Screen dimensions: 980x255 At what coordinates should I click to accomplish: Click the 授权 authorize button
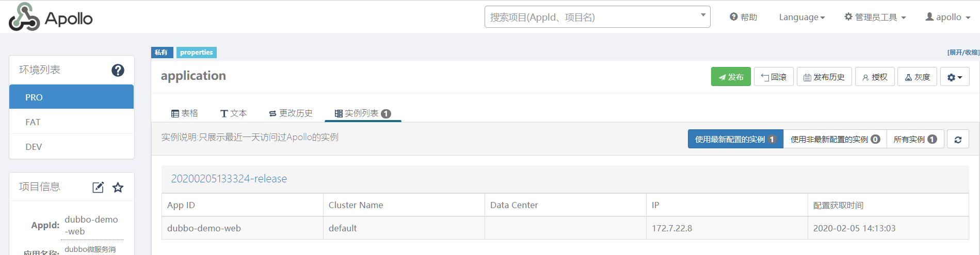[x=875, y=77]
